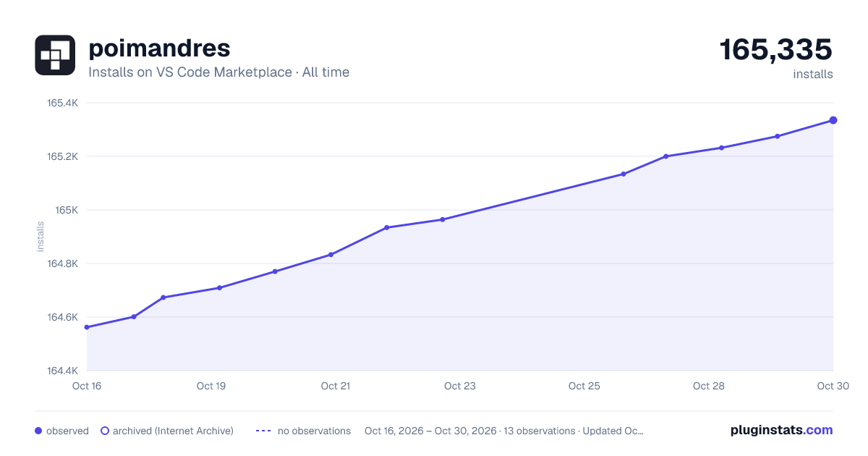Viewport: 868px width, 456px height.
Task: Click the Oct 21 axis label
Action: (x=336, y=386)
